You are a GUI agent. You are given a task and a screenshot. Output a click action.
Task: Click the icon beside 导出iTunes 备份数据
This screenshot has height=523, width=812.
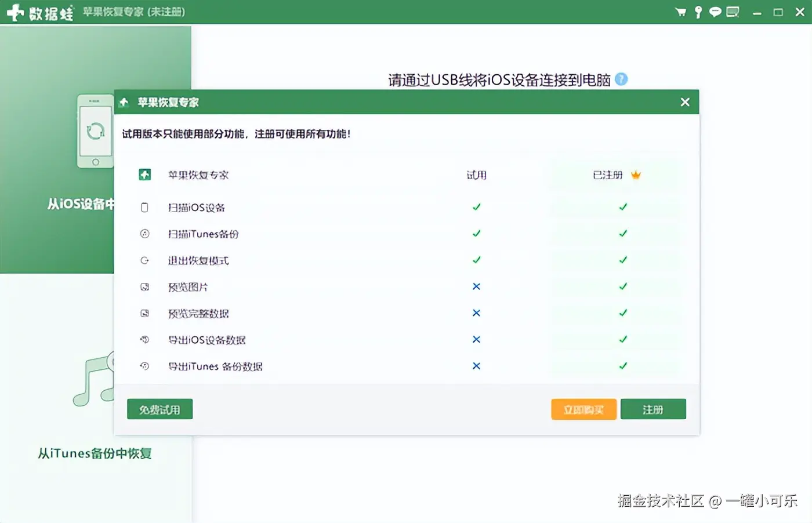click(x=145, y=366)
